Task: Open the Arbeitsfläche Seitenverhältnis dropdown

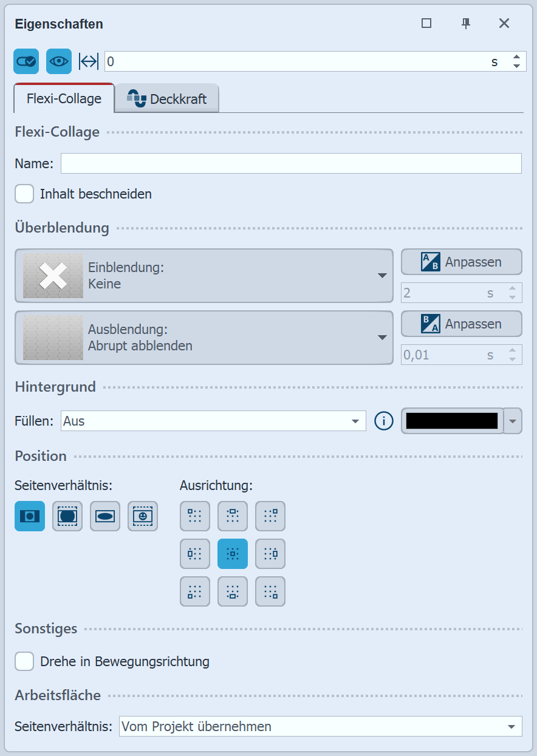Action: [321, 726]
